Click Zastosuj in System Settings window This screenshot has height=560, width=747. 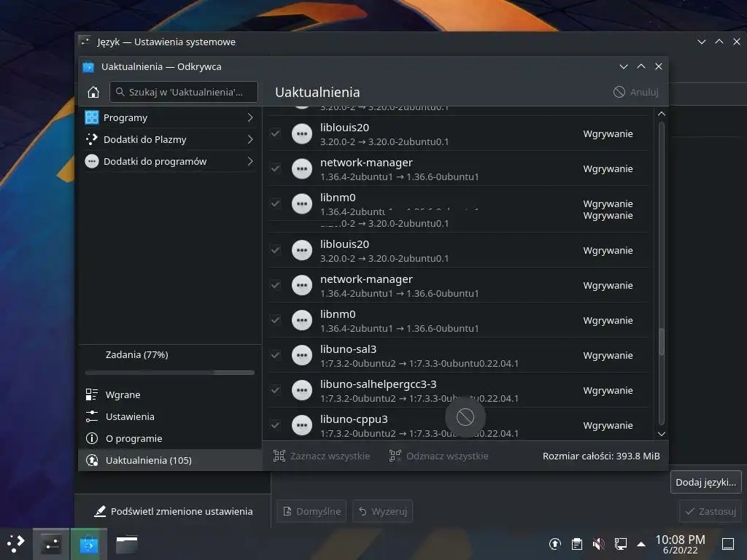tap(711, 511)
